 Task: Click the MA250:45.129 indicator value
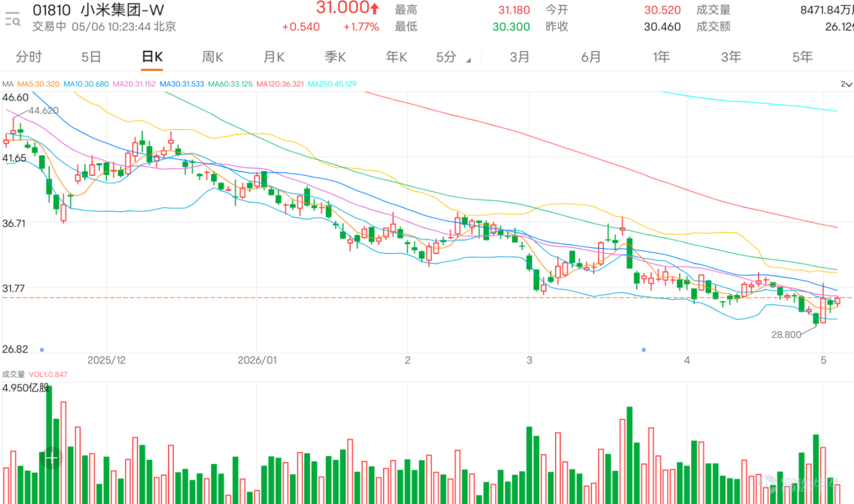[x=332, y=84]
